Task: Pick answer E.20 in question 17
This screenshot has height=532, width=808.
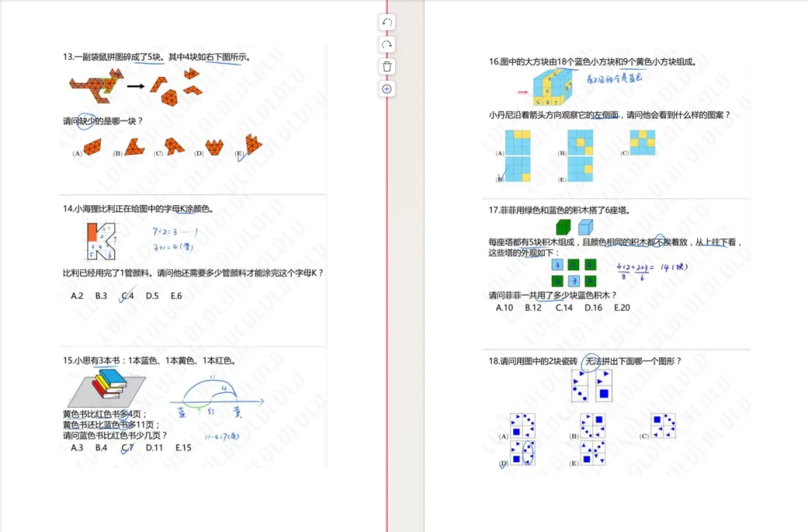Action: pyautogui.click(x=622, y=308)
